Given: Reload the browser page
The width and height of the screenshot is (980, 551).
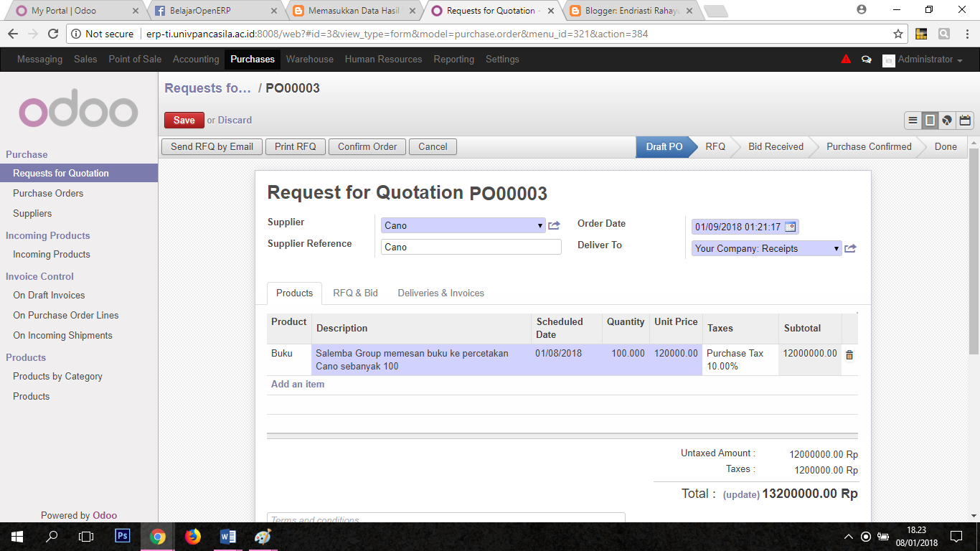Looking at the screenshot, I should click(x=52, y=34).
